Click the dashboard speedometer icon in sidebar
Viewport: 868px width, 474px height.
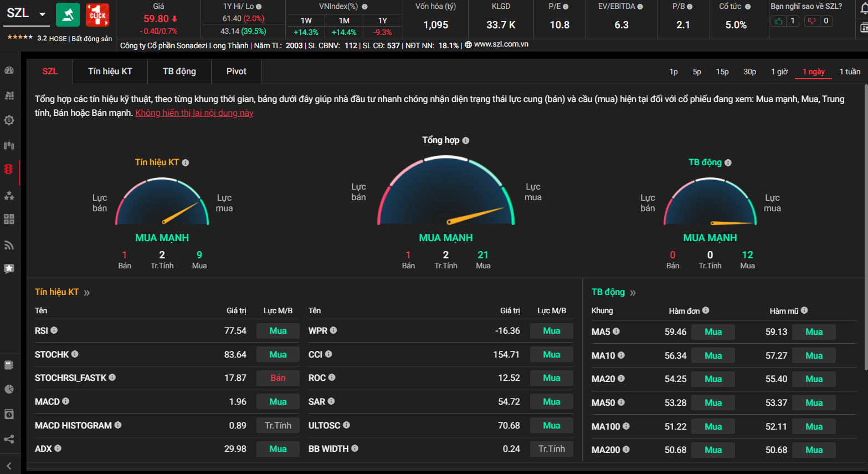pyautogui.click(x=9, y=70)
